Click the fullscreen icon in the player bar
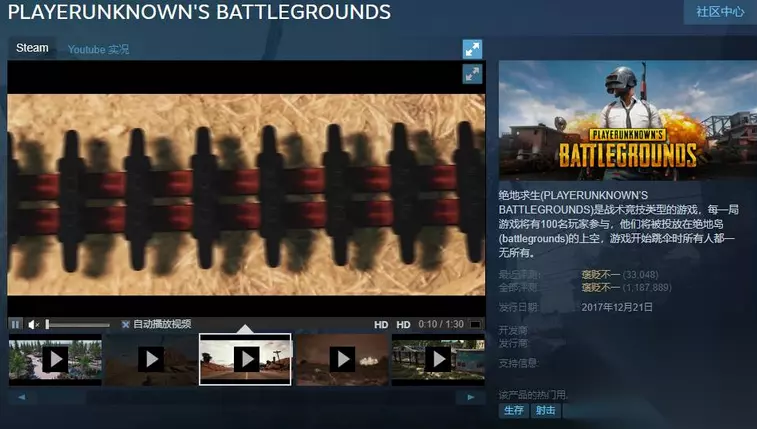Screen dimensions: 757x429 476,325
